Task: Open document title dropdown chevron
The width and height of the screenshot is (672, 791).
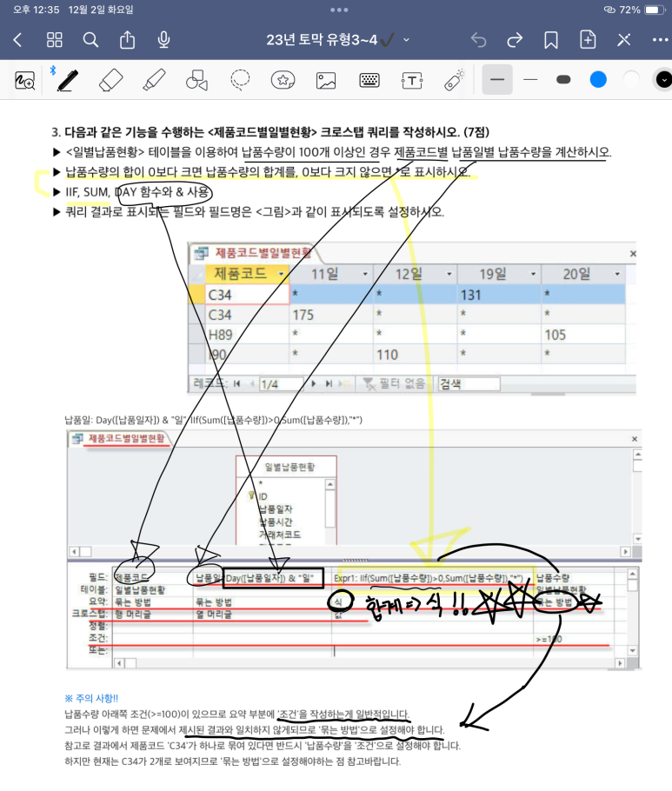Action: tap(407, 40)
